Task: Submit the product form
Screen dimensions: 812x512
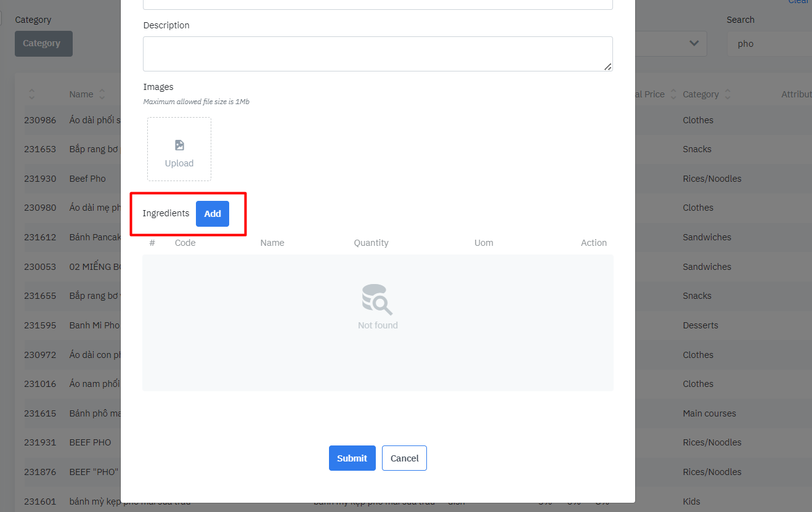Action: coord(352,458)
